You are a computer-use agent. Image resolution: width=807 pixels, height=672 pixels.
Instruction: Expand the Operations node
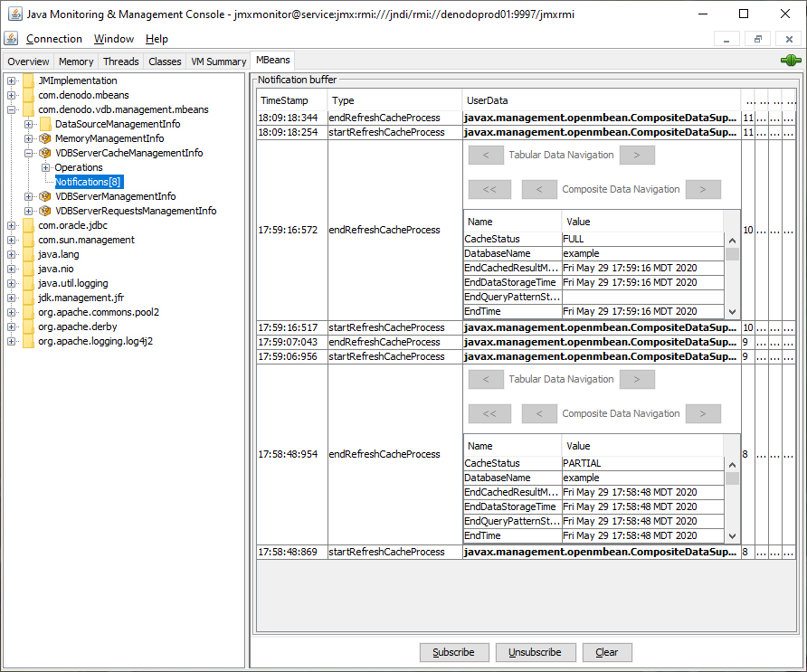pos(45,167)
